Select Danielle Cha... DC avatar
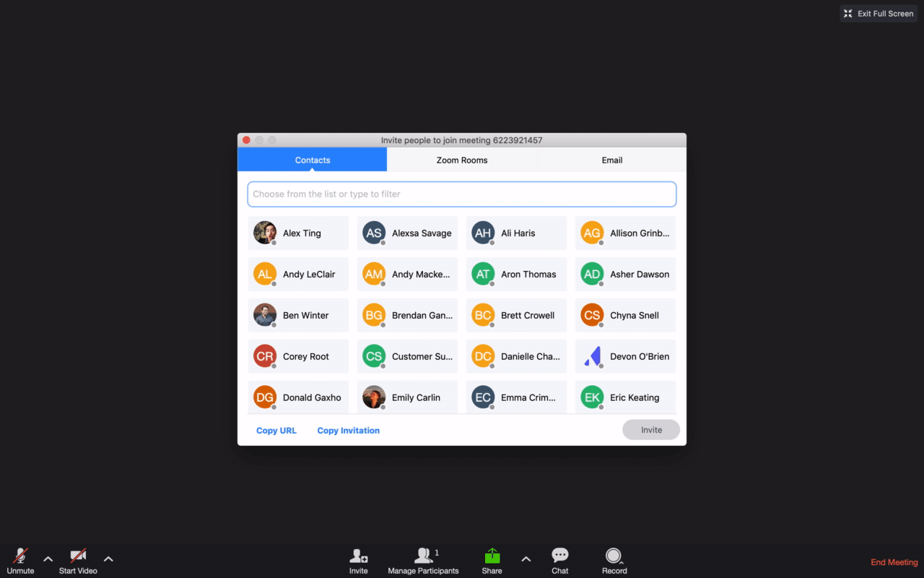The width and height of the screenshot is (924, 578). pos(483,356)
